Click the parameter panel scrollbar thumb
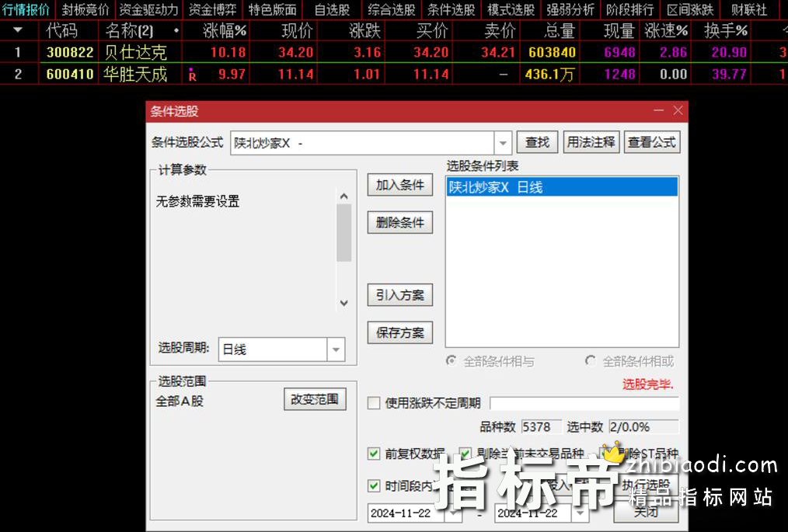Image resolution: width=788 pixels, height=532 pixels. coord(343,232)
